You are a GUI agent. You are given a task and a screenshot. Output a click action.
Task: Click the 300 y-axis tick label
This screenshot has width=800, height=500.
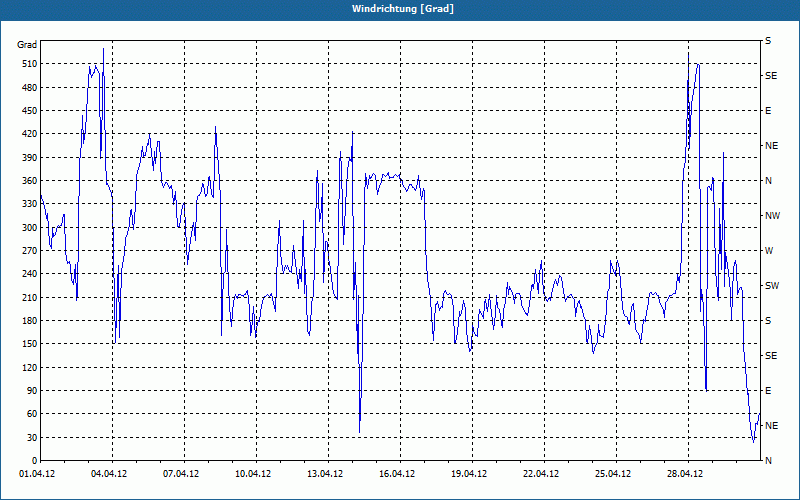click(30, 228)
